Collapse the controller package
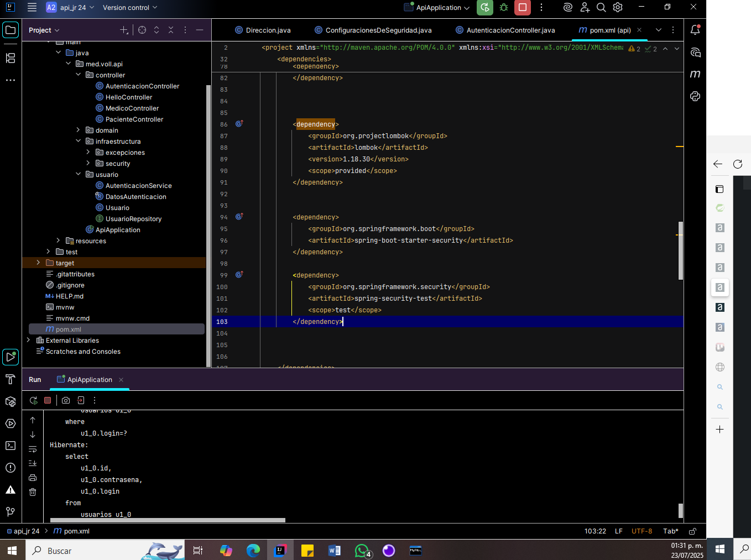The image size is (751, 560). [x=78, y=75]
